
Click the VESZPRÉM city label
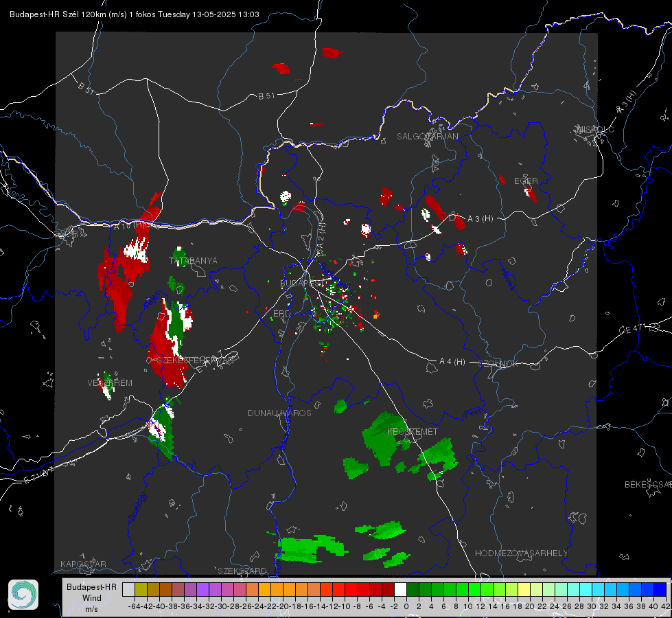[110, 383]
